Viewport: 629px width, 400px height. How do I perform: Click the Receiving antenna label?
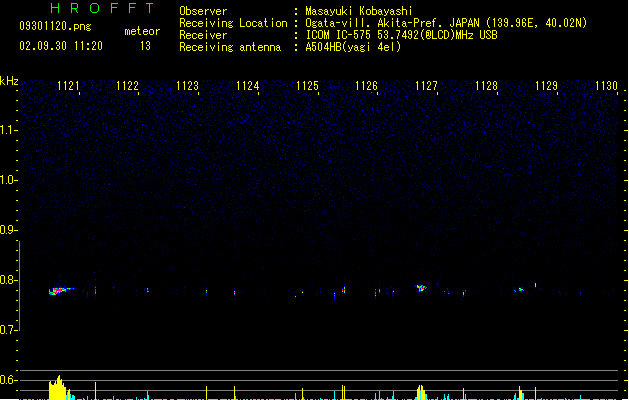coord(230,47)
